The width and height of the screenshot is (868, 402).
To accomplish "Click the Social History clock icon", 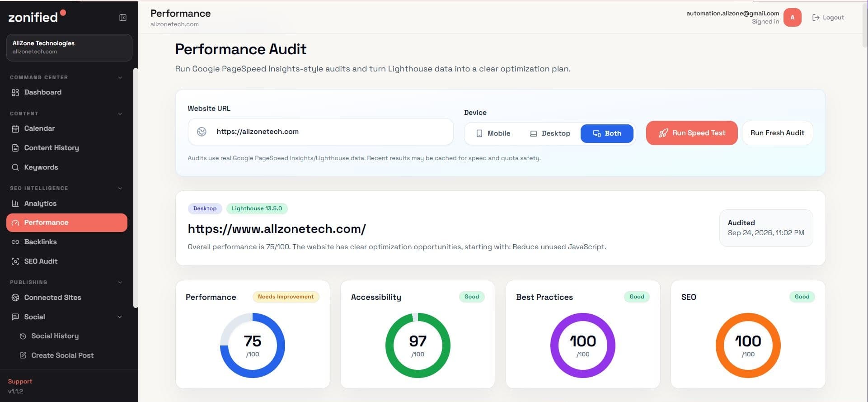I will [x=23, y=336].
